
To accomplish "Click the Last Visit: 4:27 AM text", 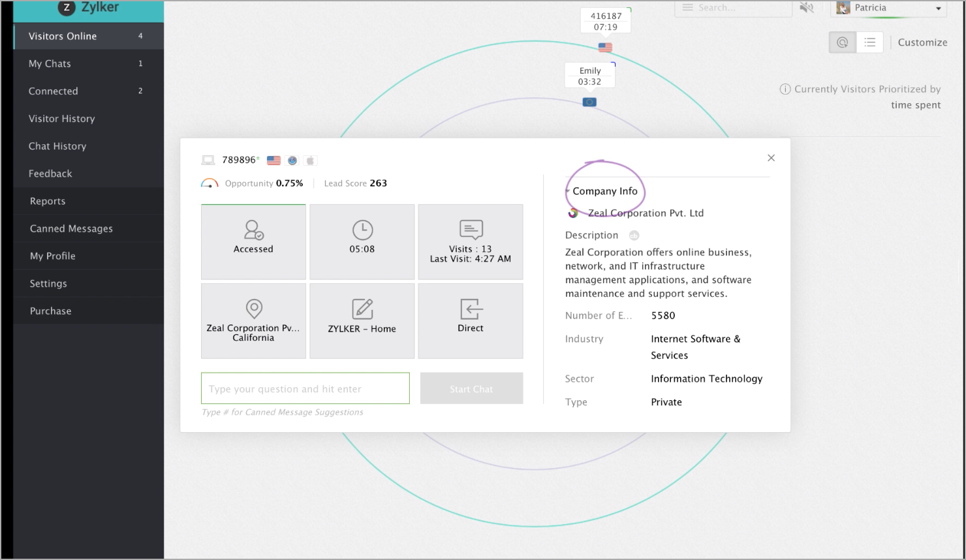I will (x=471, y=259).
